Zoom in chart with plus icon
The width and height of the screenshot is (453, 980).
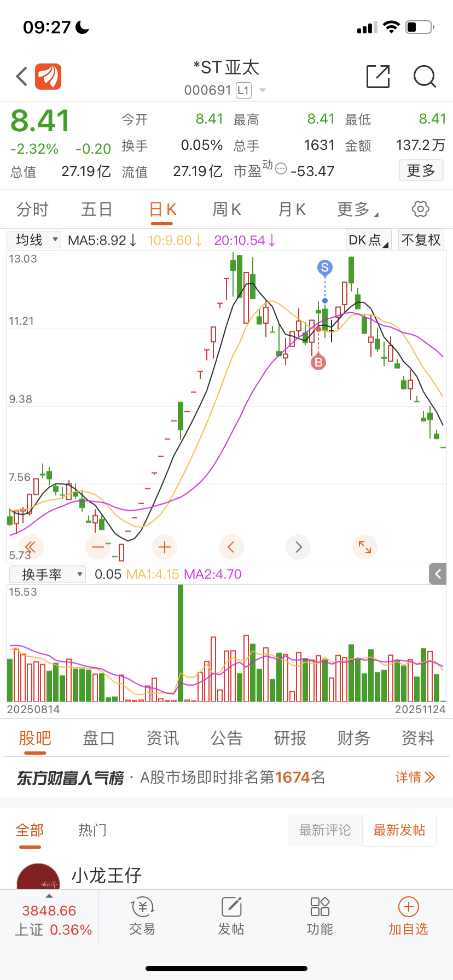pos(165,547)
